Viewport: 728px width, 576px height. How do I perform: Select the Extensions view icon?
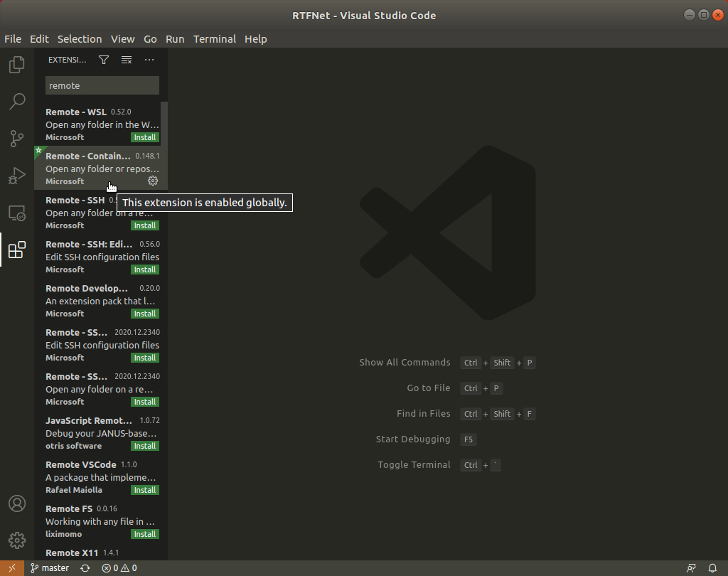pos(17,250)
